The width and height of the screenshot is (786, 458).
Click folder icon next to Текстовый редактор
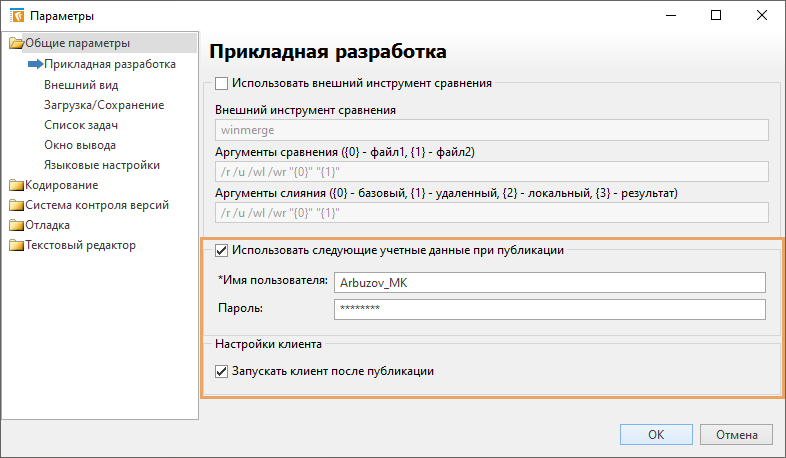16,245
